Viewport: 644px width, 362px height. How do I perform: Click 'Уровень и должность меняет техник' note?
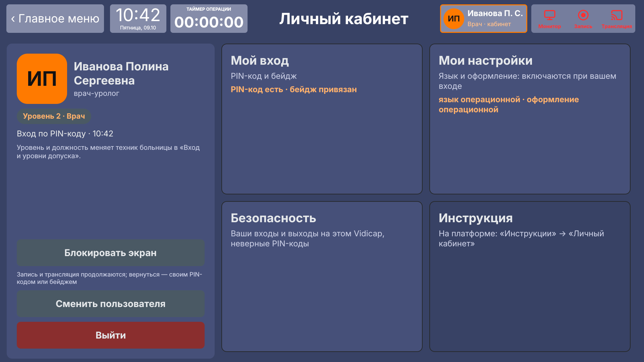(108, 152)
